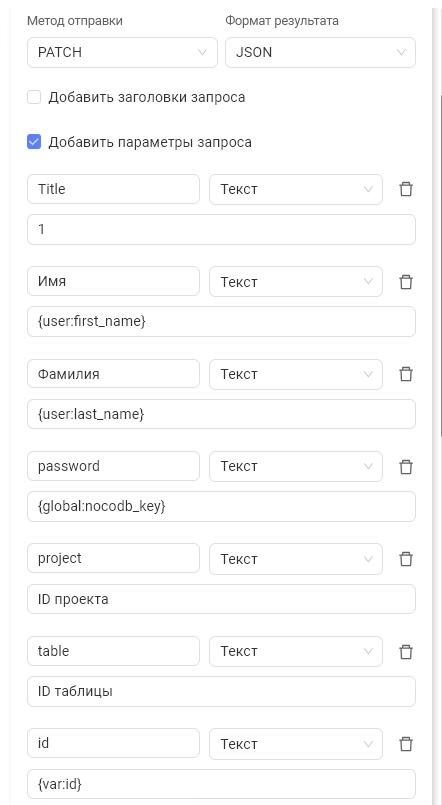Delete the password parameter row
Image resolution: width=442 pixels, height=805 pixels.
tap(406, 467)
